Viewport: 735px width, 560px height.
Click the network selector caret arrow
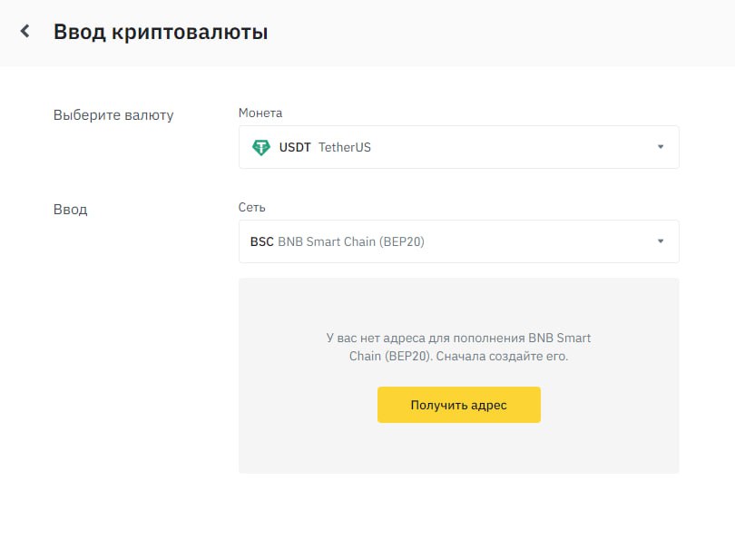(x=661, y=241)
